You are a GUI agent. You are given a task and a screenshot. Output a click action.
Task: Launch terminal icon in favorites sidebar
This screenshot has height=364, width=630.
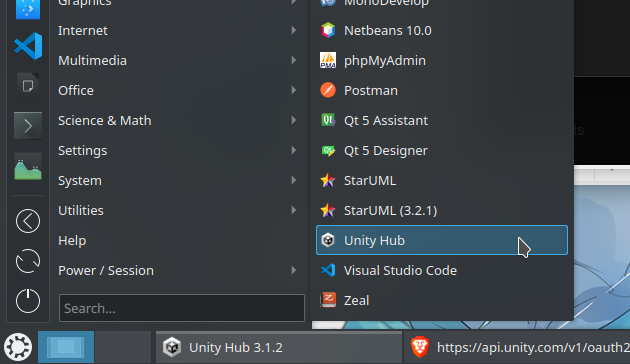[x=28, y=126]
